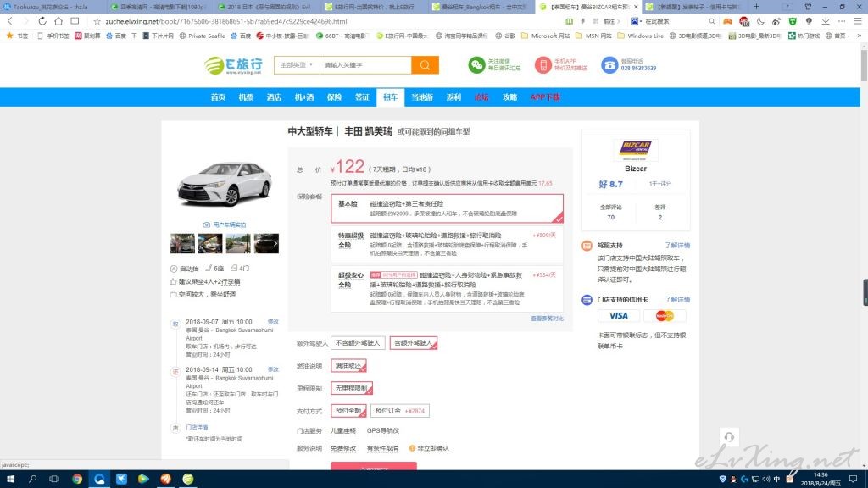Open the browser home page
The image size is (868, 488).
tap(58, 21)
